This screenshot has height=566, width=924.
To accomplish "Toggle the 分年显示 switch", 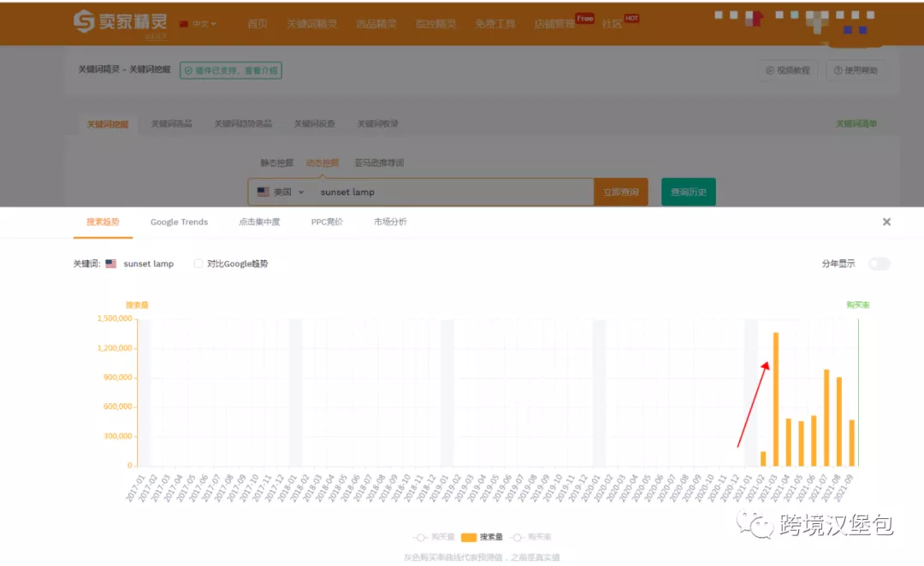I will coord(880,264).
